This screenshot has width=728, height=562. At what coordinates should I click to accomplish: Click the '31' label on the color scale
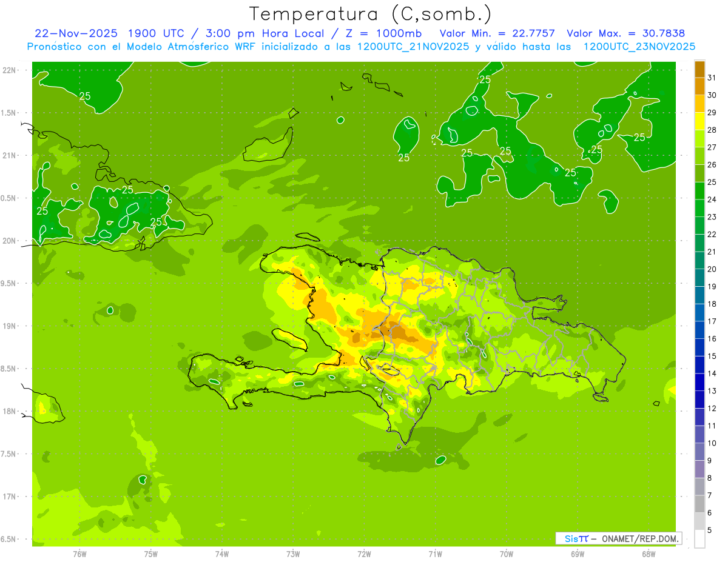[712, 78]
